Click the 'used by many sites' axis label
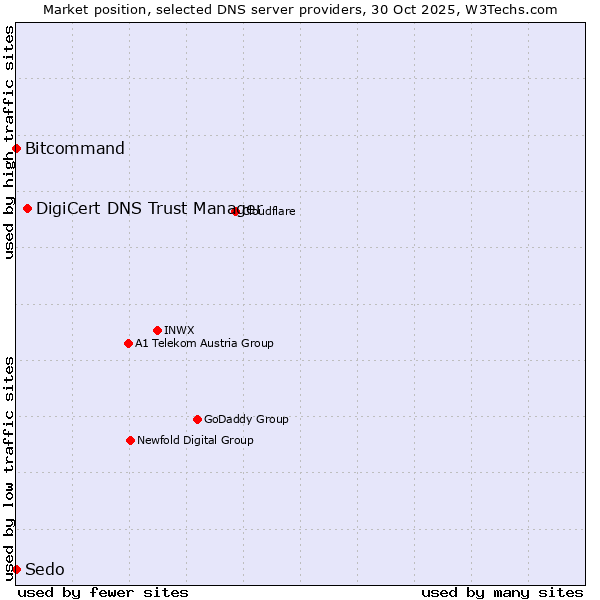600x600 pixels. [x=502, y=592]
